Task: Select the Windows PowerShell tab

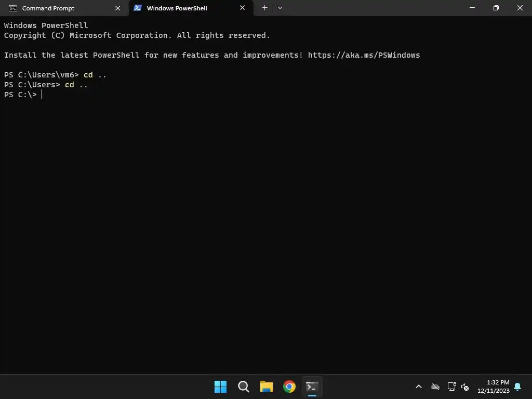Action: coord(191,8)
